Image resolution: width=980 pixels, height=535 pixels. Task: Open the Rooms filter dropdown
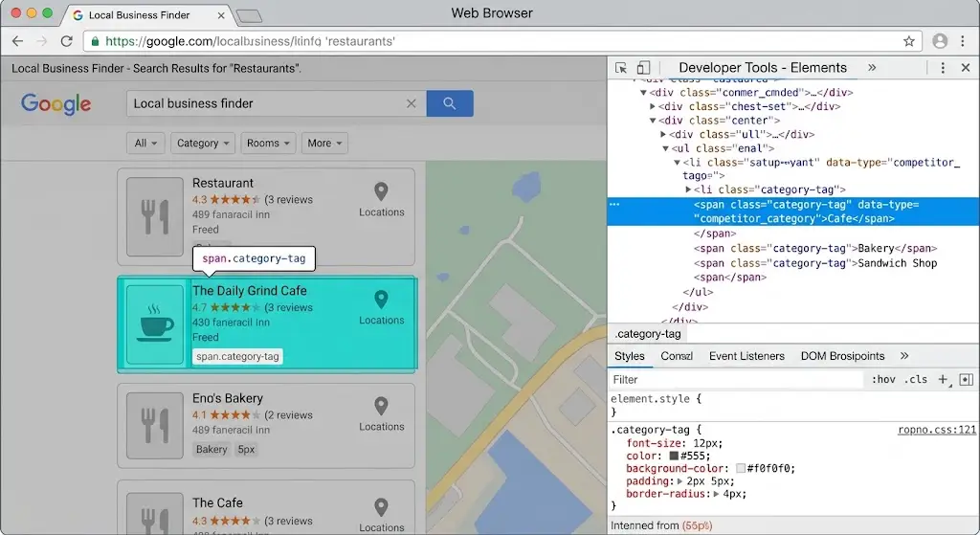268,144
